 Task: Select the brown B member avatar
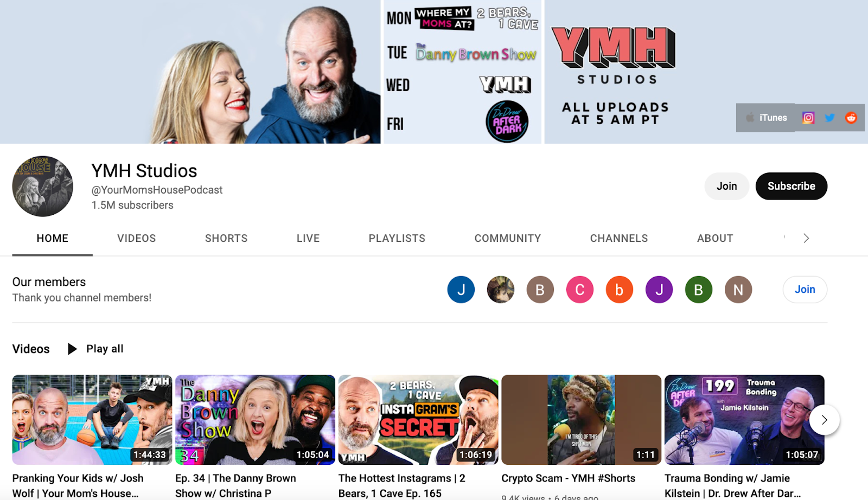pos(540,290)
